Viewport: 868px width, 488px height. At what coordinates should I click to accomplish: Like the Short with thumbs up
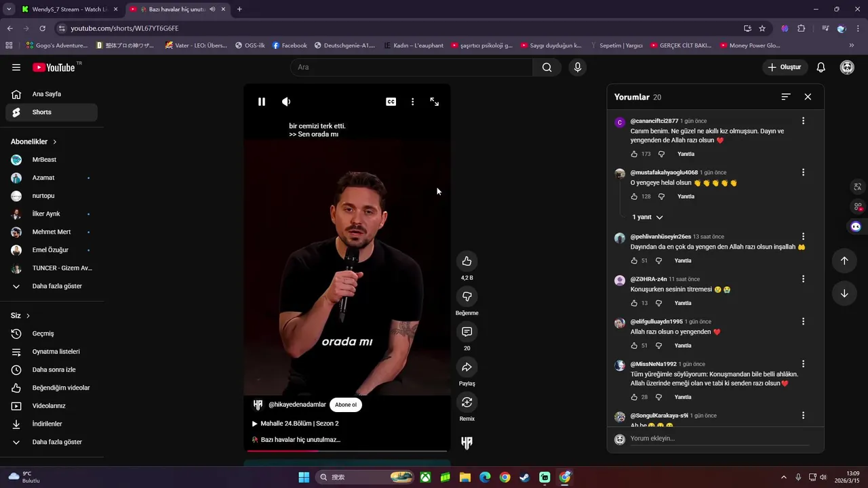pos(467,261)
